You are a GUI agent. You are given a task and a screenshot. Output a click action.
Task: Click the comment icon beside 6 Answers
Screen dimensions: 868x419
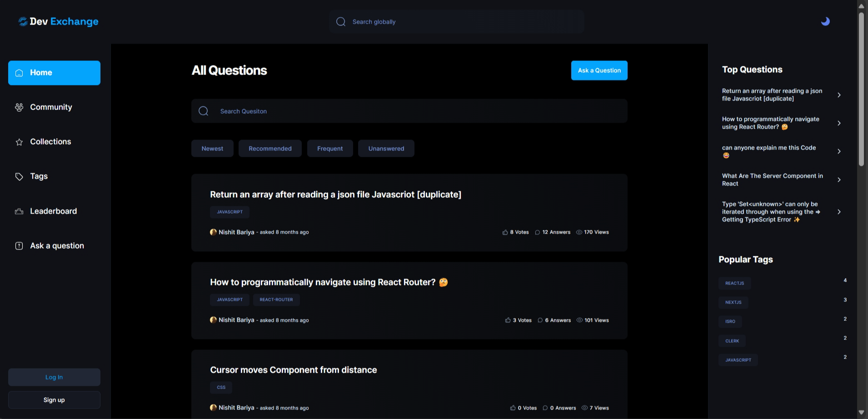[540, 320]
